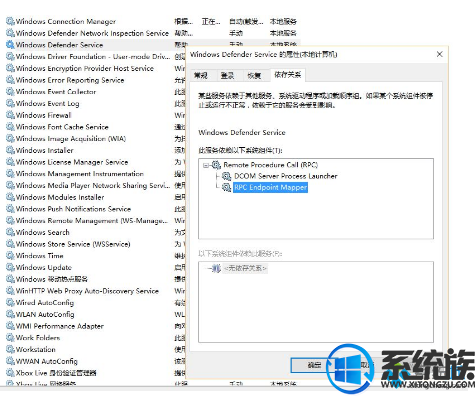Click the gear icon of Windows Defender Service row
This screenshot has width=475, height=397.
10,45
